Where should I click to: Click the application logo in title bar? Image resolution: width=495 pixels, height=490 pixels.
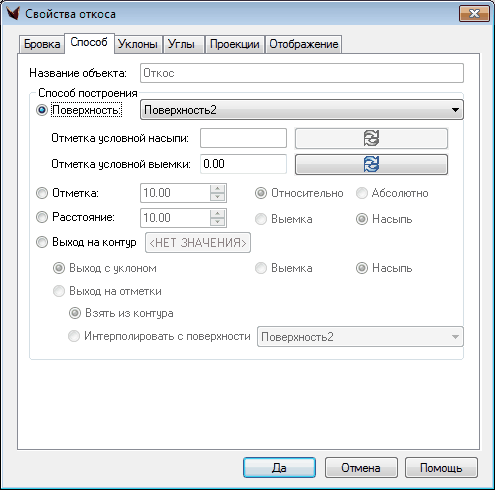click(13, 14)
